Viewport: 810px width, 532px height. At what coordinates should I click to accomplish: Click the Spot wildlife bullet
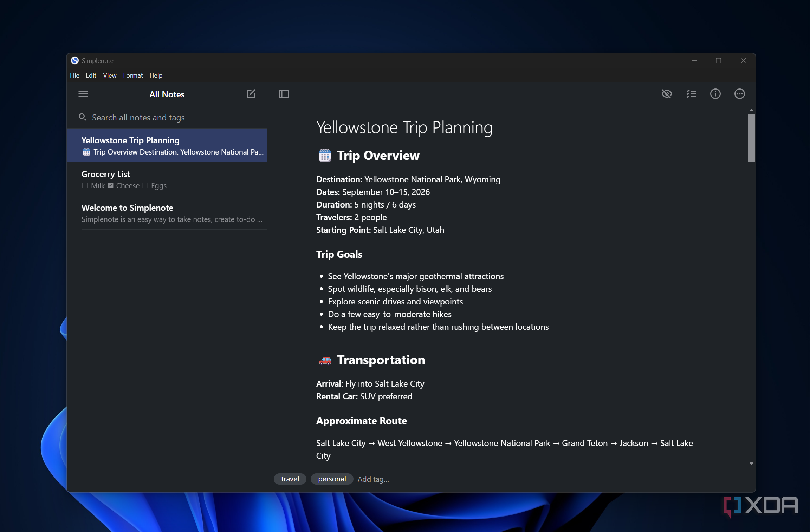(x=410, y=289)
